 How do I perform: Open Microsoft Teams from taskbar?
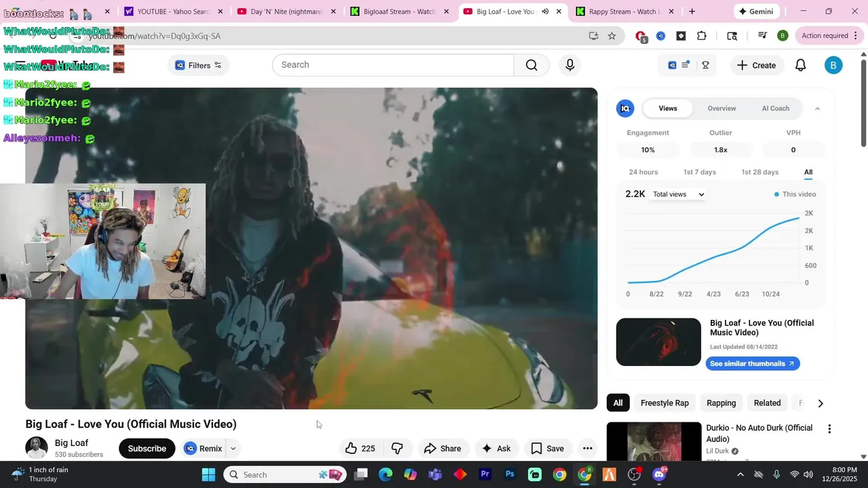435,474
